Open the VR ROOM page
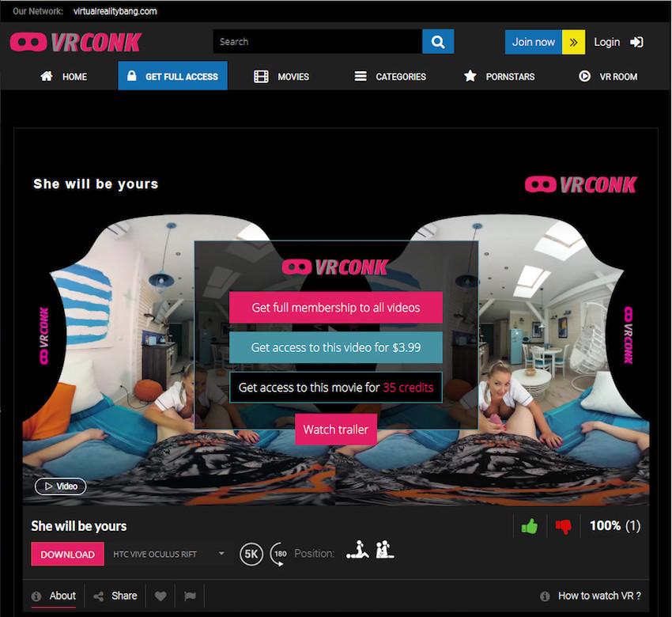This screenshot has height=617, width=672. click(608, 76)
